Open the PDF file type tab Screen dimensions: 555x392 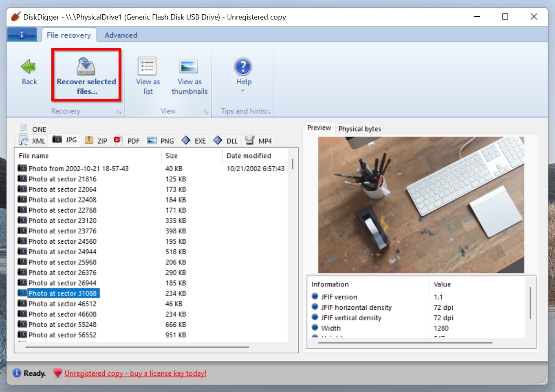127,141
